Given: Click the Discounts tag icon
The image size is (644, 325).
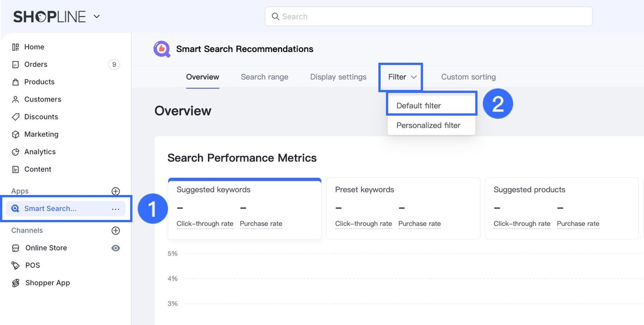Looking at the screenshot, I should point(16,117).
